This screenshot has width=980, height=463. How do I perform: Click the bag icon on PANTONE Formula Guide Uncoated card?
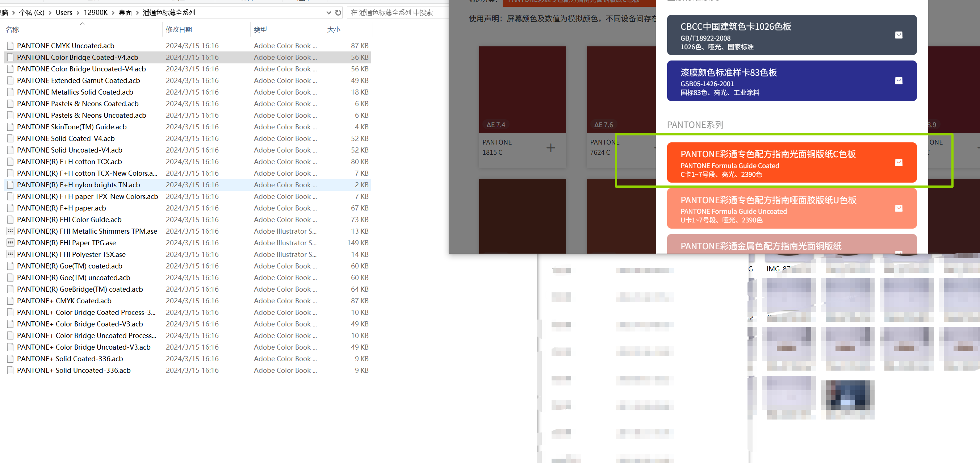(x=899, y=208)
